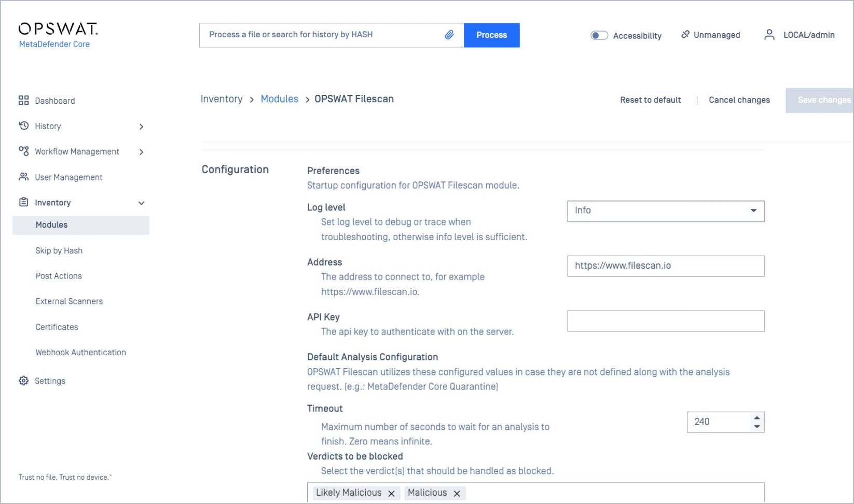Open Skip by Hash page
The height and width of the screenshot is (504, 854).
coord(59,250)
